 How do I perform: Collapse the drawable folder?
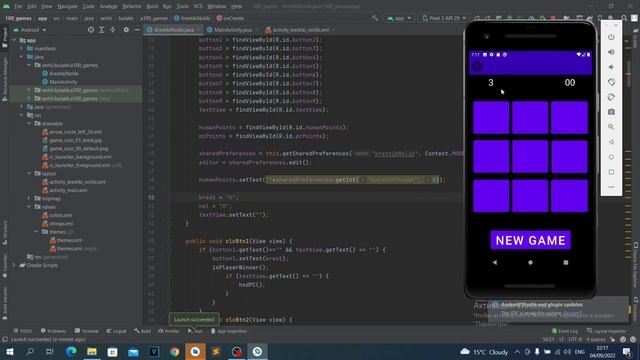click(x=29, y=123)
